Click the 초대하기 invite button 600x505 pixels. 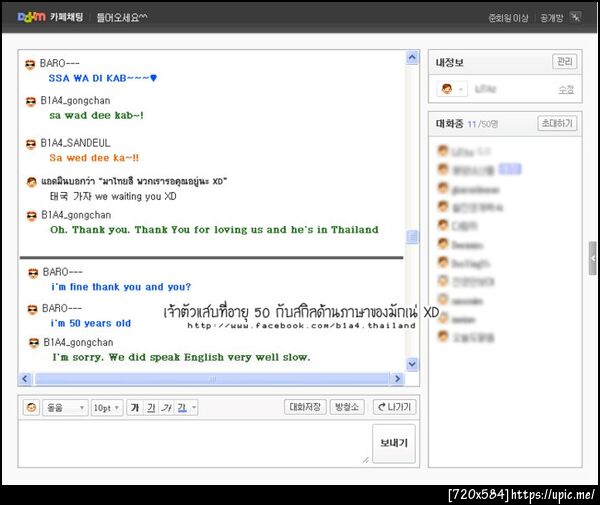pos(557,123)
